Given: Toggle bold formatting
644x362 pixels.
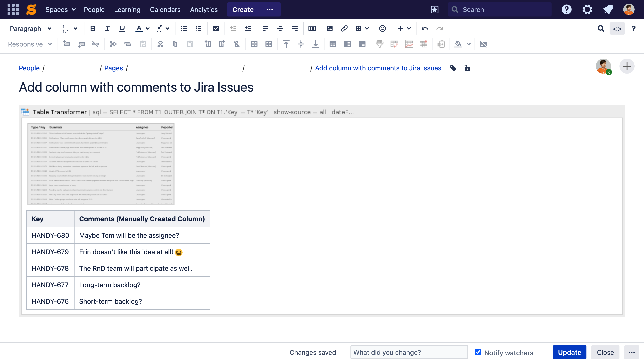Looking at the screenshot, I should 92,28.
